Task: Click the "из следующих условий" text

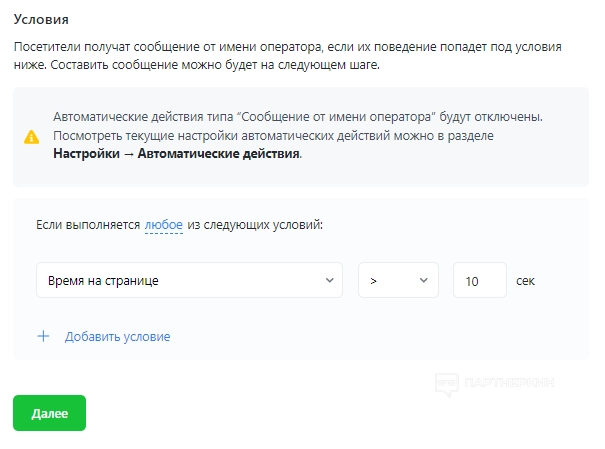Action: pyautogui.click(x=255, y=226)
